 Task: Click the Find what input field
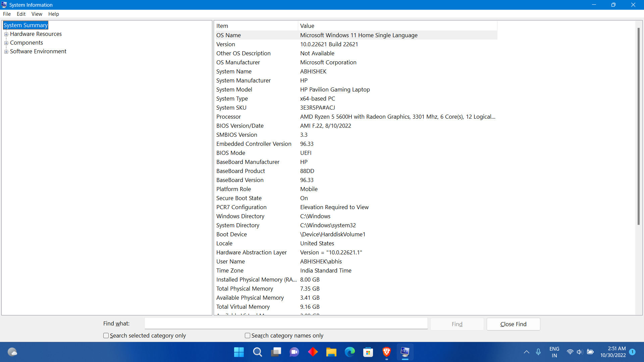click(286, 323)
